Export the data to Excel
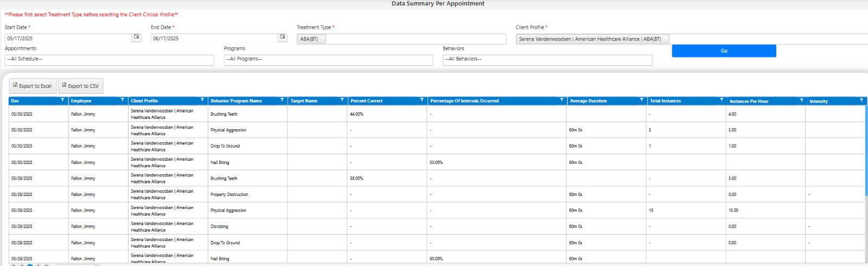Image resolution: width=868 pixels, height=266 pixels. [x=33, y=86]
